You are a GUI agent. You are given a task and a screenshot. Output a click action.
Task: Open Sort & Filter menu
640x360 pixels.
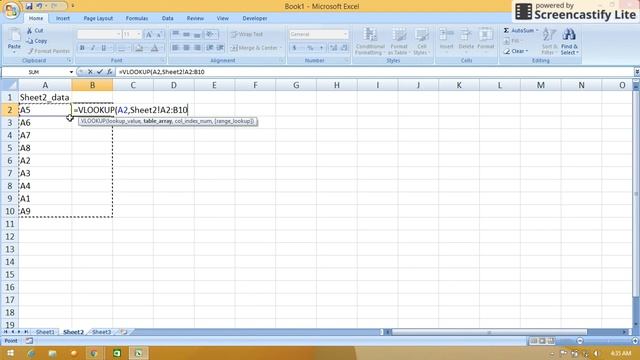click(549, 42)
